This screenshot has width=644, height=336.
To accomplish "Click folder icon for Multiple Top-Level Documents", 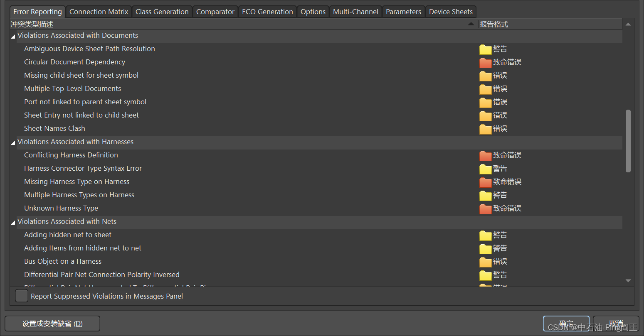I will point(485,89).
